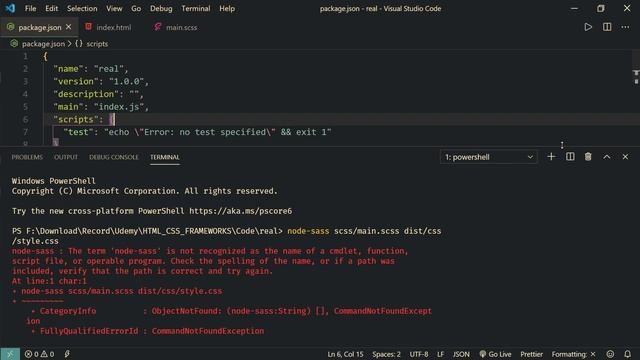The image size is (640, 360).
Task: Click the node-sass command in terminal
Action: pos(308,231)
